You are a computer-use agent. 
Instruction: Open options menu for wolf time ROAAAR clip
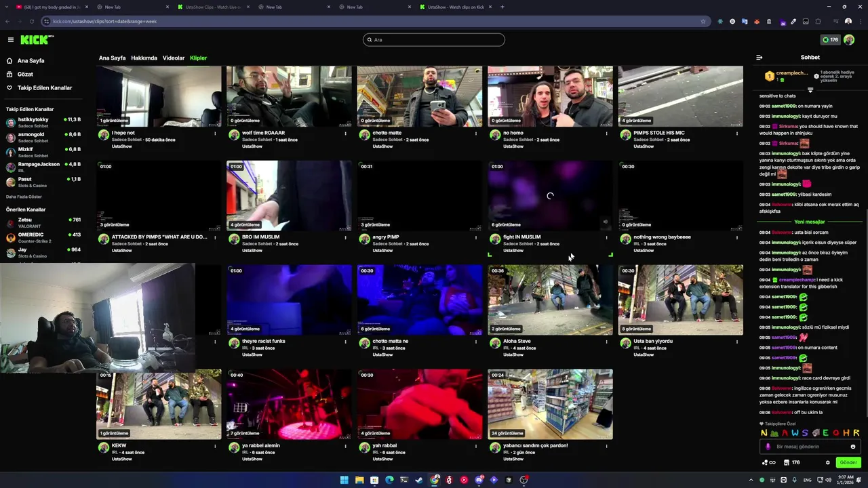[346, 134]
